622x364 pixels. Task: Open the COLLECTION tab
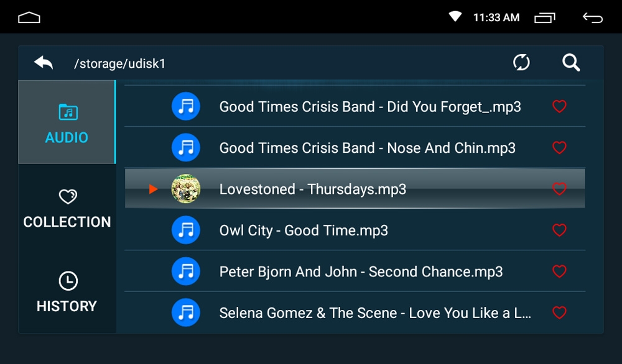(x=67, y=208)
